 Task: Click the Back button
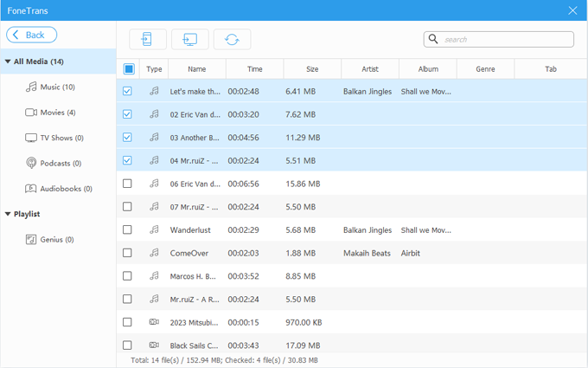pyautogui.click(x=32, y=35)
